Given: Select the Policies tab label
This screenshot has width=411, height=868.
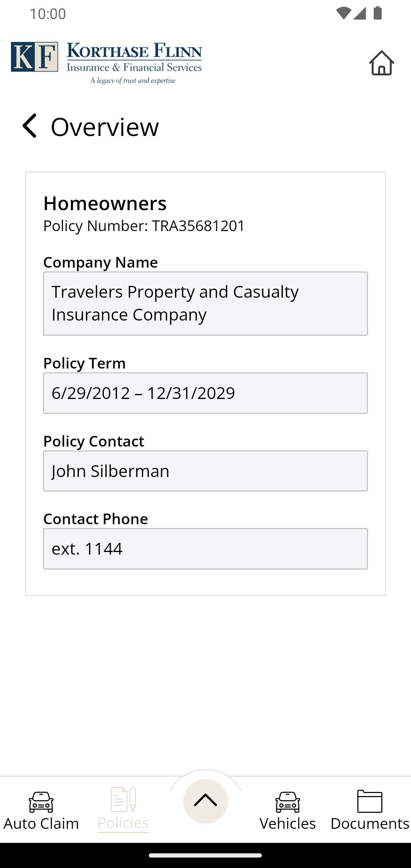Looking at the screenshot, I should click(x=123, y=823).
